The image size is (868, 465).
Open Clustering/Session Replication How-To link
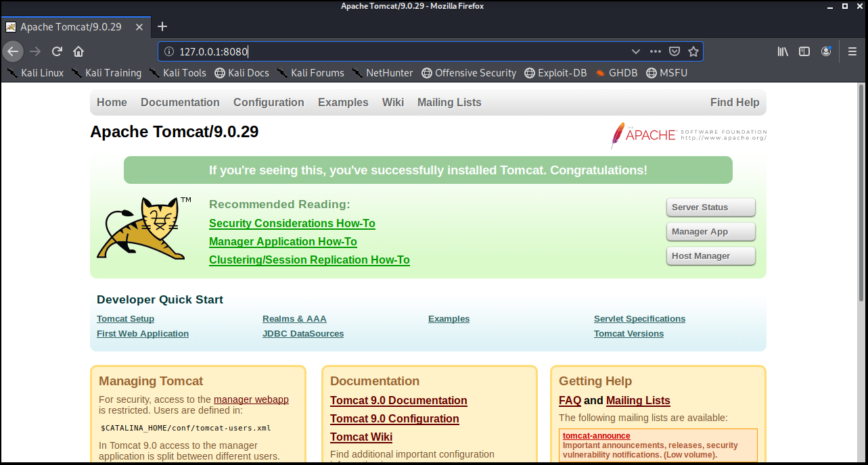[309, 260]
